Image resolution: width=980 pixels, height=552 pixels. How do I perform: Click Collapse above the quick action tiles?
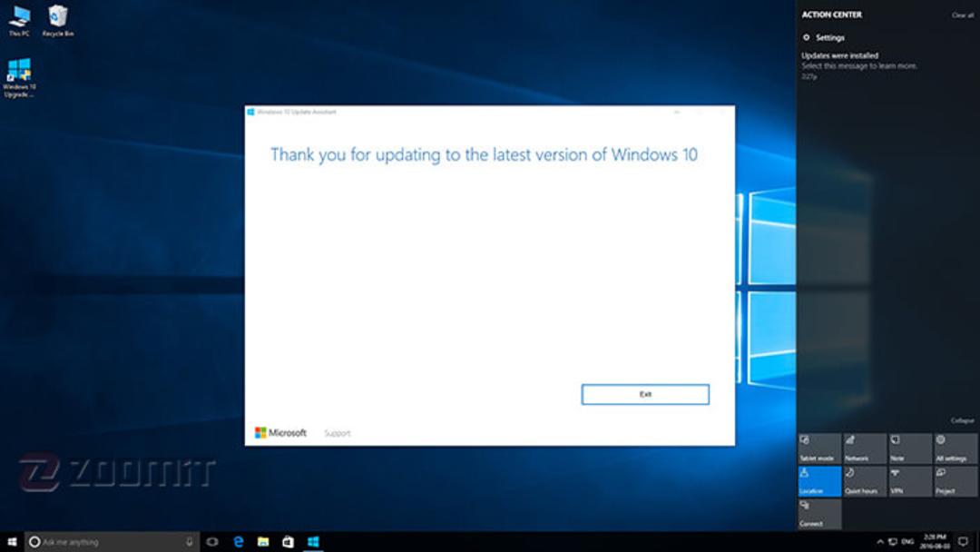pos(962,420)
